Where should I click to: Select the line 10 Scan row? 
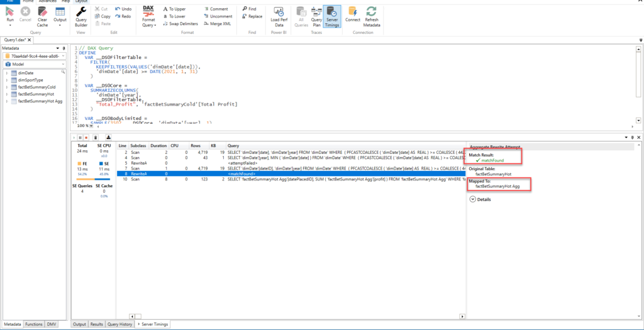[291, 179]
